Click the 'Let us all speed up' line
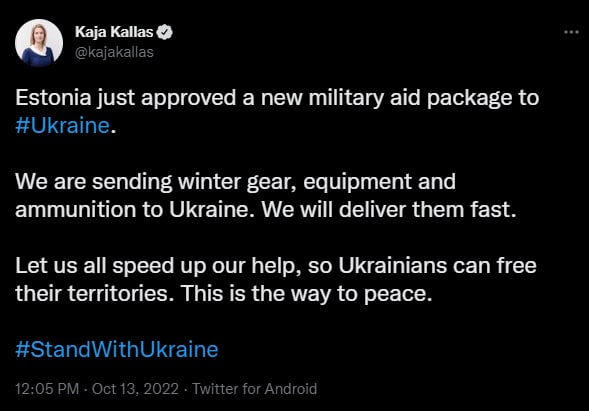The height and width of the screenshot is (411, 589). tap(276, 266)
